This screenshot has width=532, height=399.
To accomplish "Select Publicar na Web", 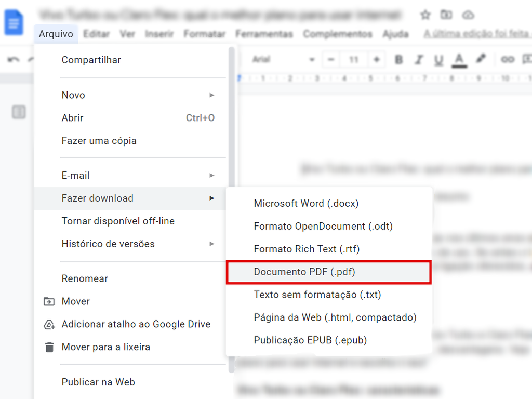I will [130, 382].
